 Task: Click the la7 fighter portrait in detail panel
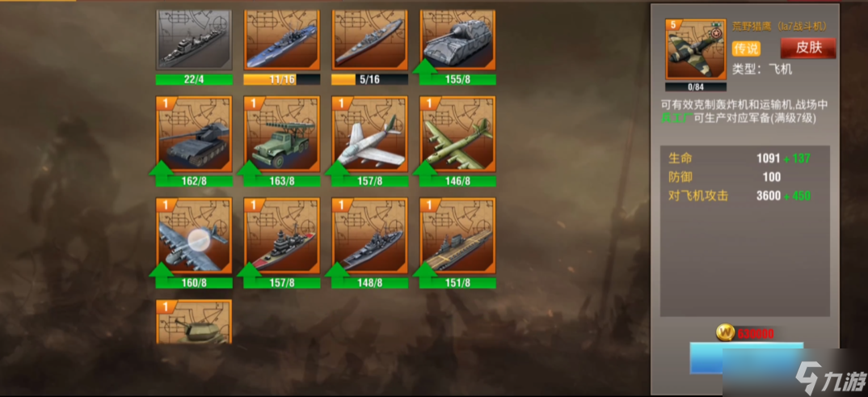(x=696, y=49)
